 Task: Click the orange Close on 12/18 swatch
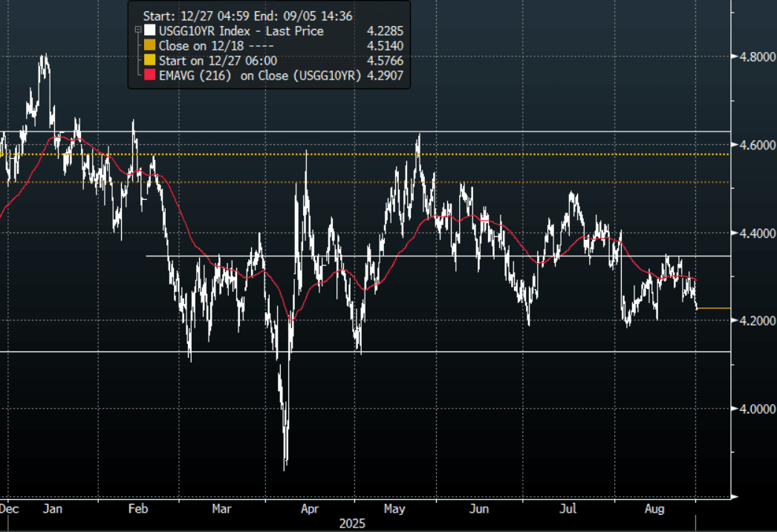pyautogui.click(x=149, y=46)
